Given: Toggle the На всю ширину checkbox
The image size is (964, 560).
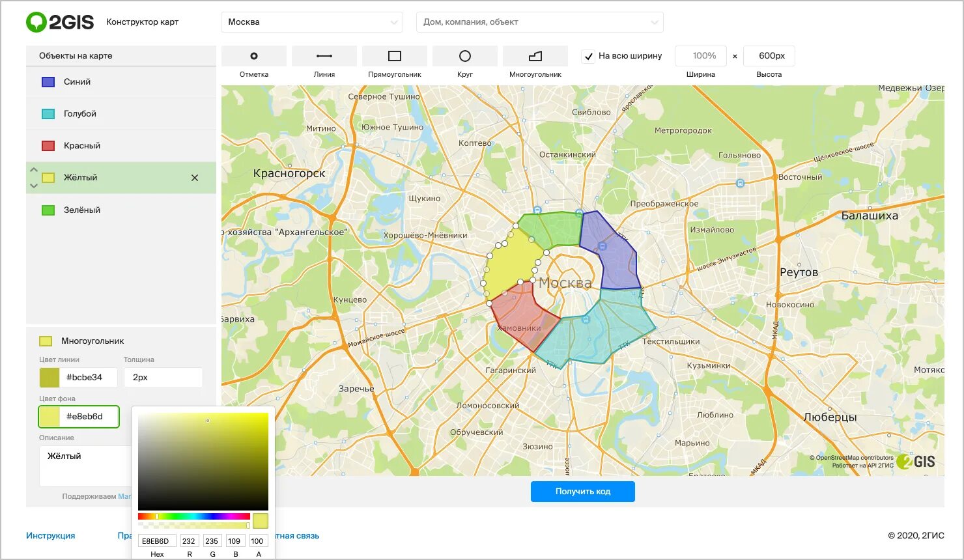Looking at the screenshot, I should pos(588,56).
